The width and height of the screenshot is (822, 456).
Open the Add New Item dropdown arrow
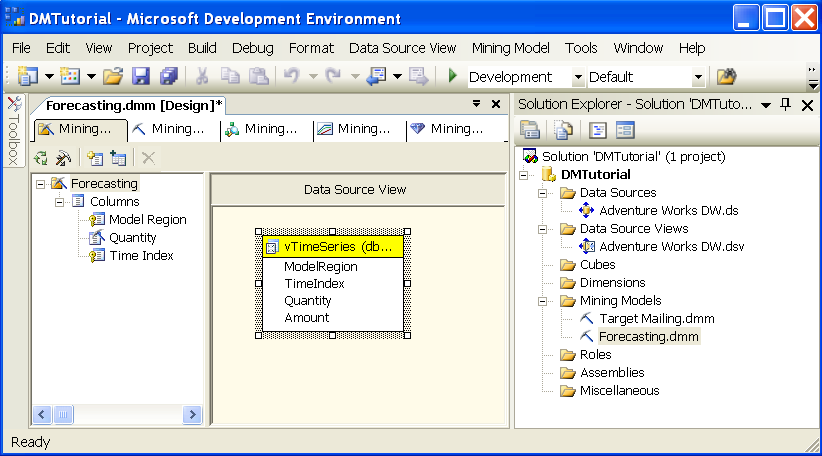91,77
